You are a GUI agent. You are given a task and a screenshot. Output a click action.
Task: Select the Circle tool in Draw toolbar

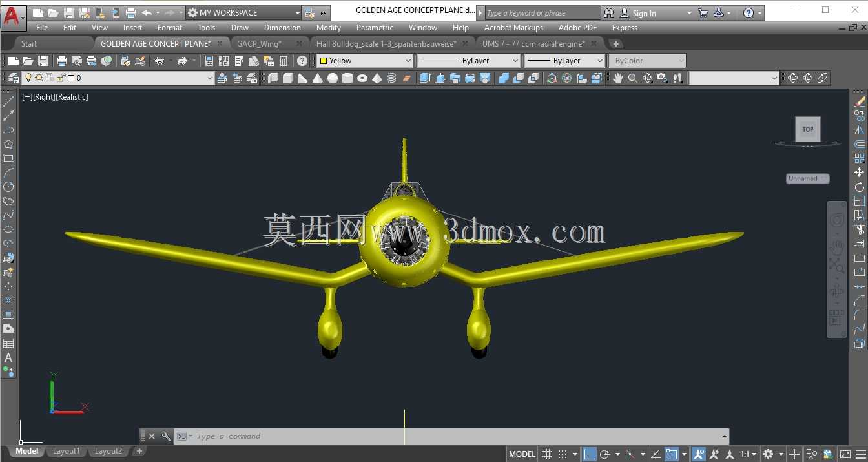(x=8, y=187)
